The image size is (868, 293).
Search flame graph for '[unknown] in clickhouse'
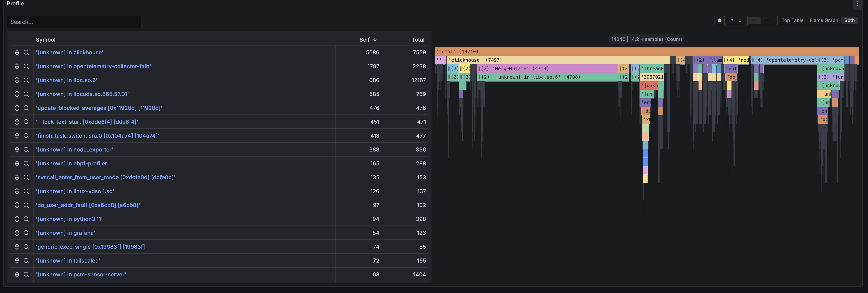26,53
